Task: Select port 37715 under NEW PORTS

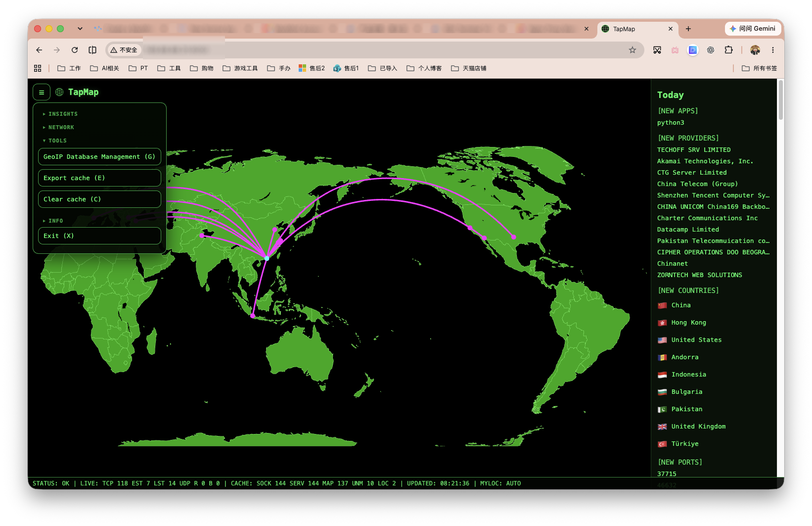Action: pos(667,474)
